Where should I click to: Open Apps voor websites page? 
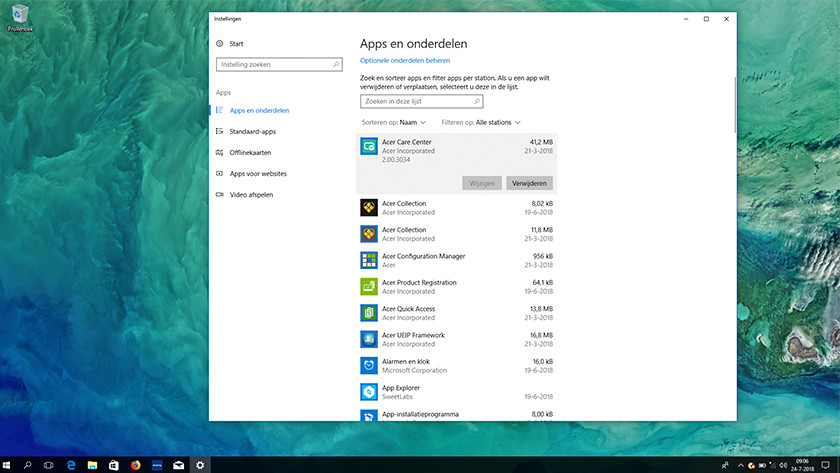258,173
